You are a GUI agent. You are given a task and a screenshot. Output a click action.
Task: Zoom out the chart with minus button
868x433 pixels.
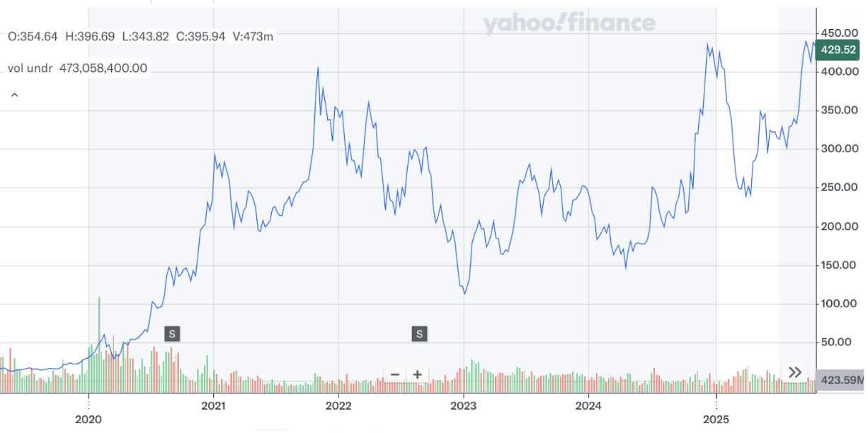395,374
